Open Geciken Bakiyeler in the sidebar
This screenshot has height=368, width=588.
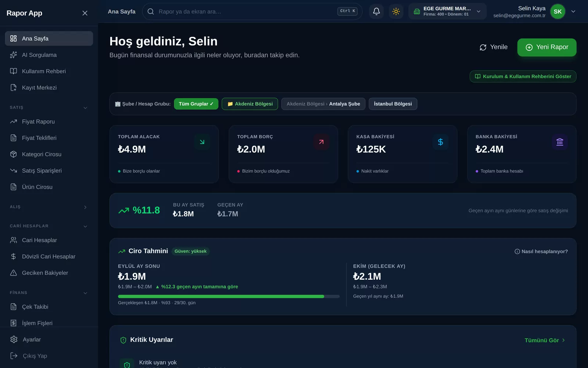[49, 273]
